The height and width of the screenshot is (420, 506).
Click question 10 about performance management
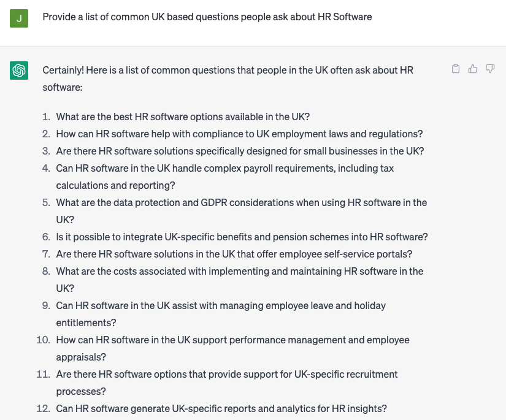232,348
